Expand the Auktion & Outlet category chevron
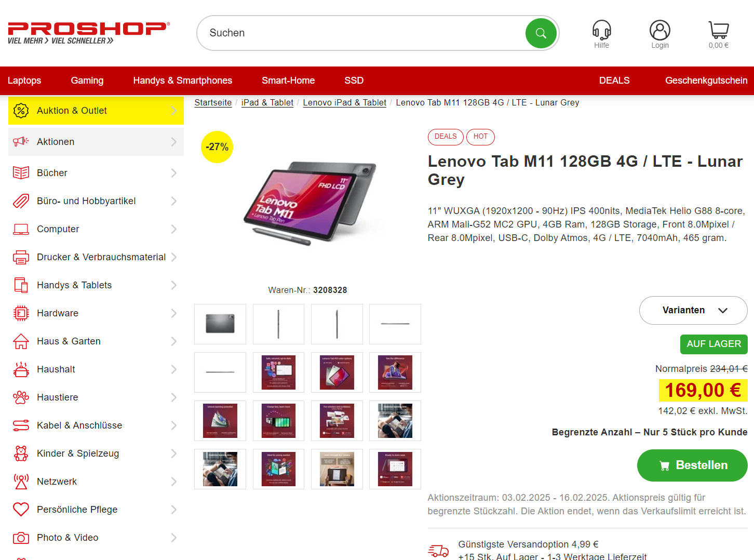 click(x=174, y=111)
